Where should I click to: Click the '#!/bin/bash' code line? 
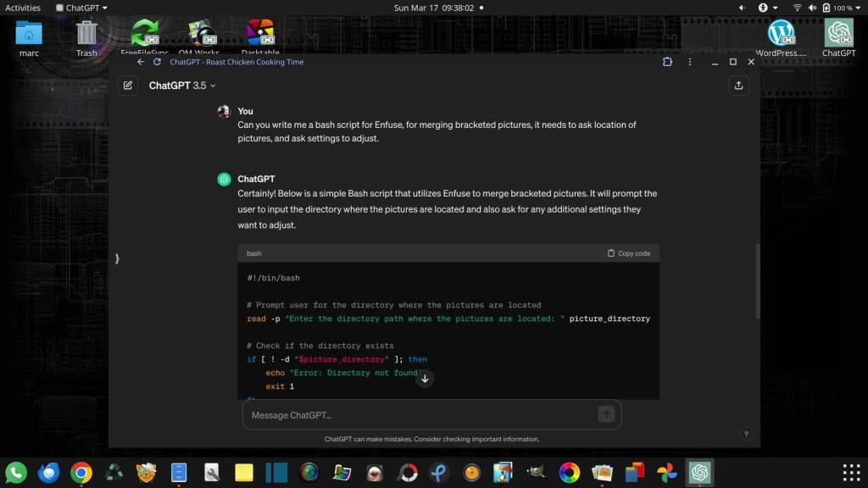(274, 278)
